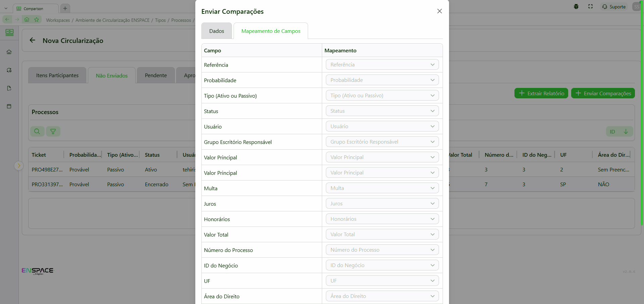
Task: Select the Mapeamento de Campos tab
Action: point(271,31)
